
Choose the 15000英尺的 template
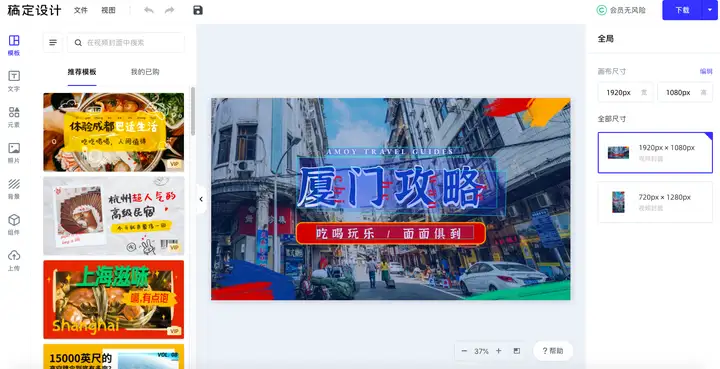(x=114, y=357)
